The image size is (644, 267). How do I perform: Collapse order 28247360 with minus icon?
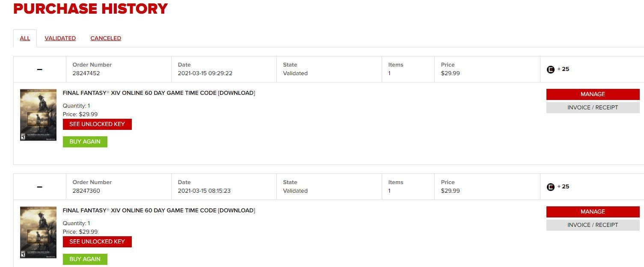[x=39, y=187]
